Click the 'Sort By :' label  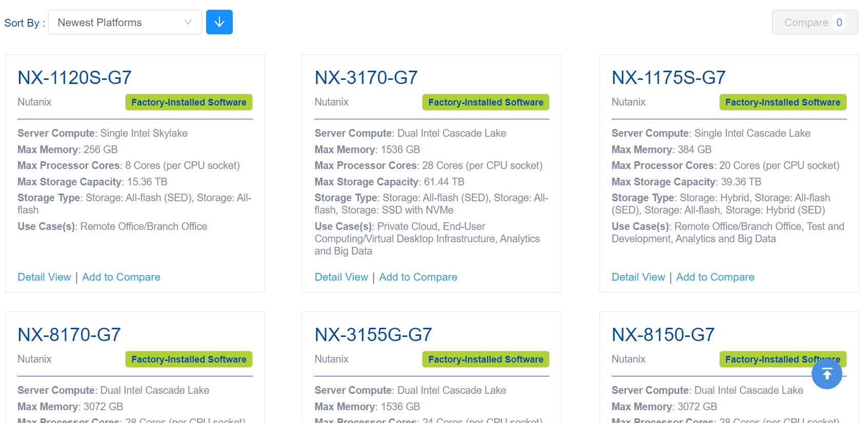tap(25, 23)
